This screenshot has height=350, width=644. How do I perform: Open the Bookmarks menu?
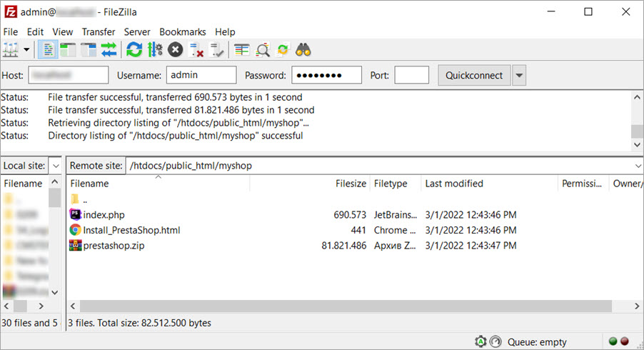(182, 32)
